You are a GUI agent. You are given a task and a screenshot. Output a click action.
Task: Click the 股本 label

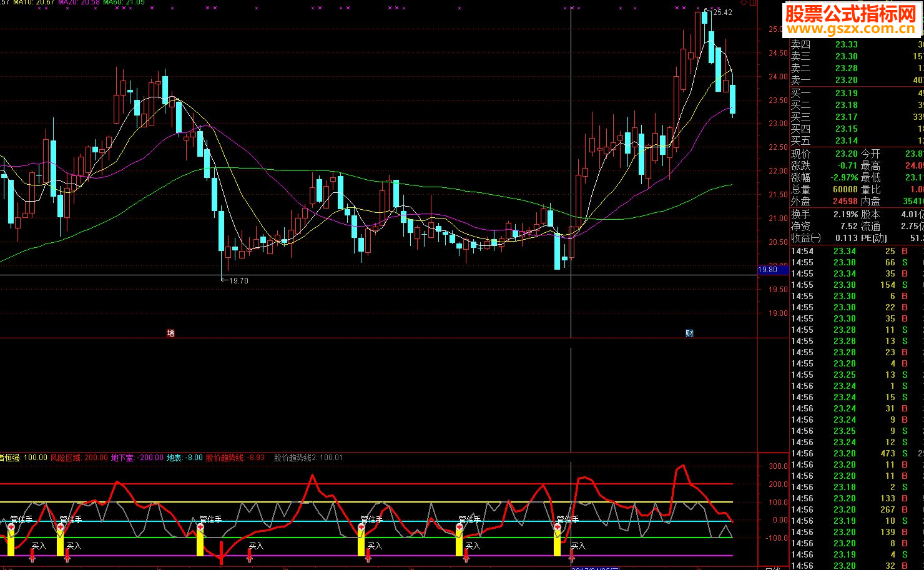coord(871,214)
